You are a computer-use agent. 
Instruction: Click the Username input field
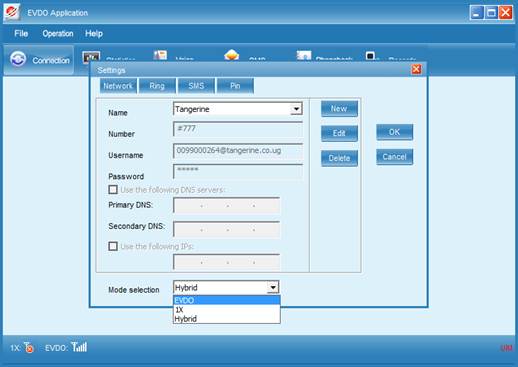[x=238, y=151]
